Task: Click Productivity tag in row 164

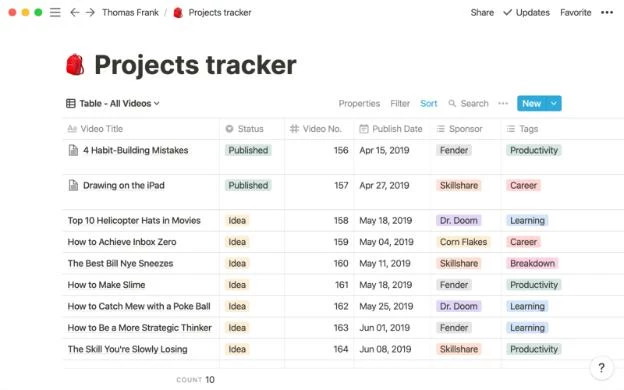Action: (534, 349)
